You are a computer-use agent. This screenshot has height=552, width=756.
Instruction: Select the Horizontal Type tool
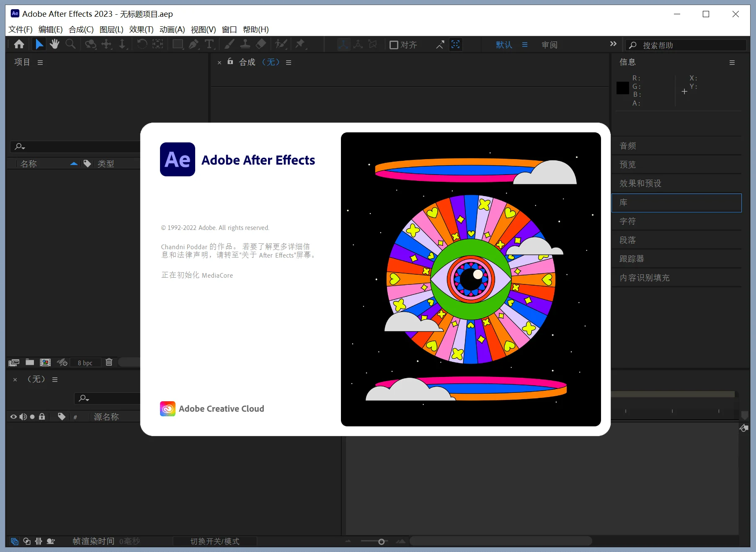pyautogui.click(x=209, y=44)
